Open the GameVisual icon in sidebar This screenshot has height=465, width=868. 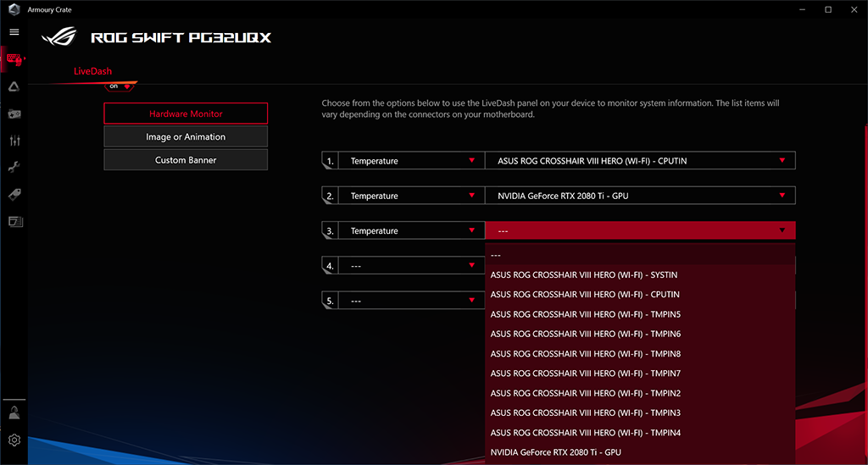coord(14,113)
